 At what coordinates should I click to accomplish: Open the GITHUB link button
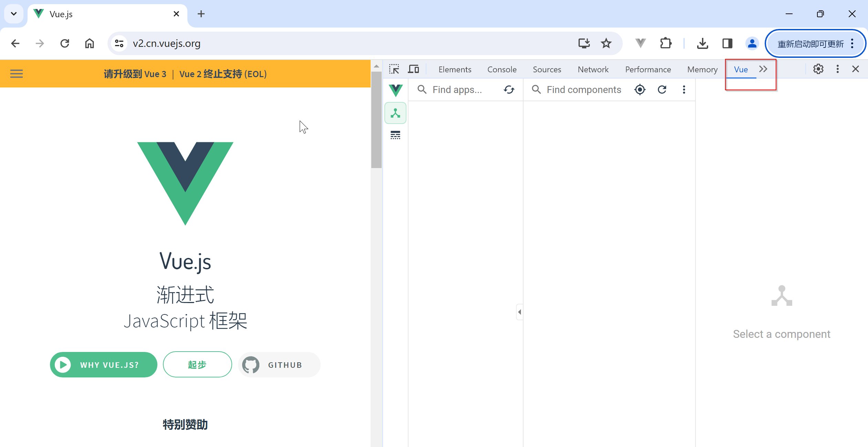[279, 365]
